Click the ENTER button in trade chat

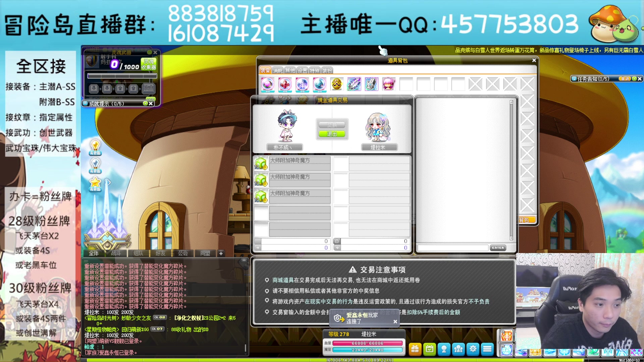point(498,248)
